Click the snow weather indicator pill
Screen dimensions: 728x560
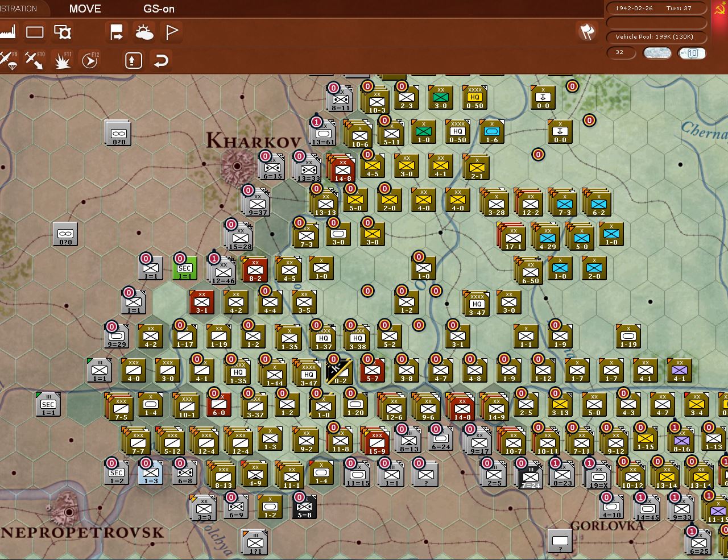(657, 53)
